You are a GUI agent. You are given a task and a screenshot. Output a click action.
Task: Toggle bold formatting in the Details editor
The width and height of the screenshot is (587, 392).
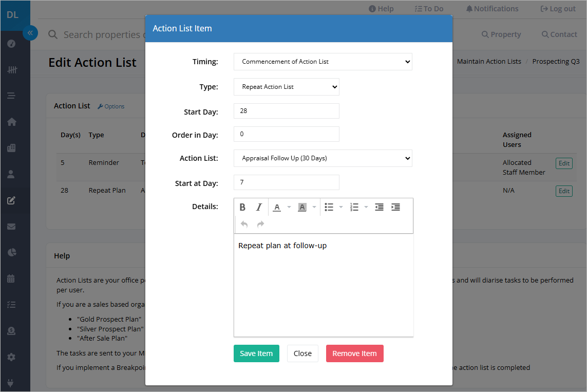[x=242, y=207]
